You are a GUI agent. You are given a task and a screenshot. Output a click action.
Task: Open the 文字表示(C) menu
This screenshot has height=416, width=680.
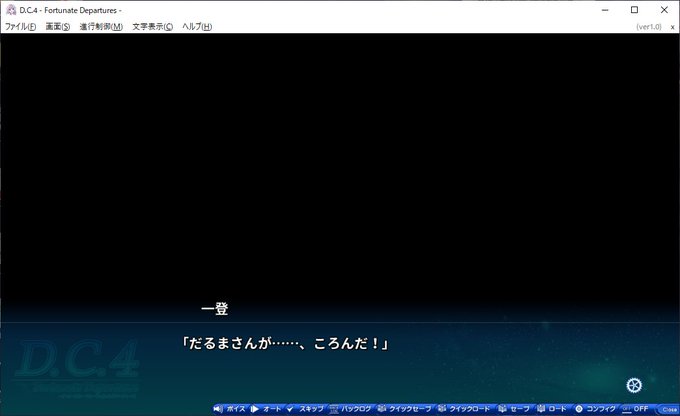pos(152,26)
